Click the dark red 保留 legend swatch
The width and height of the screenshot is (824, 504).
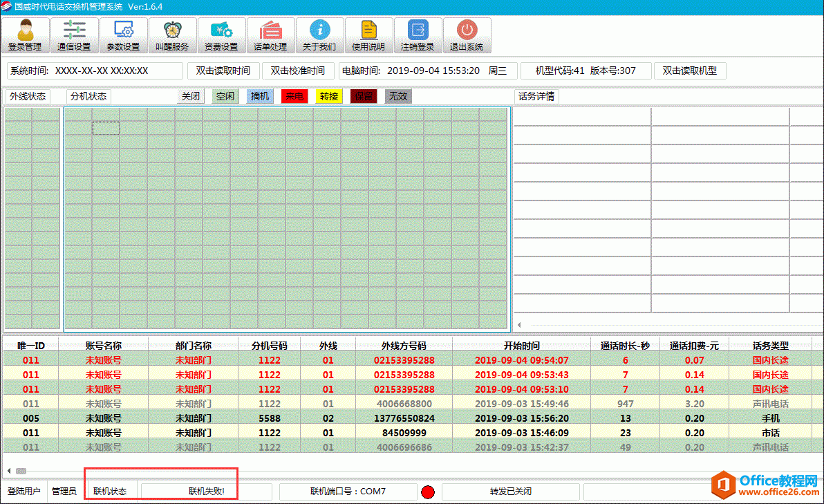(364, 96)
